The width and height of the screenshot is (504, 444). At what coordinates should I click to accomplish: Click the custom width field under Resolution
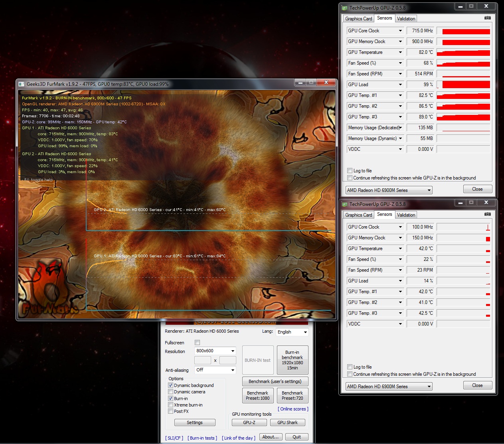click(203, 360)
